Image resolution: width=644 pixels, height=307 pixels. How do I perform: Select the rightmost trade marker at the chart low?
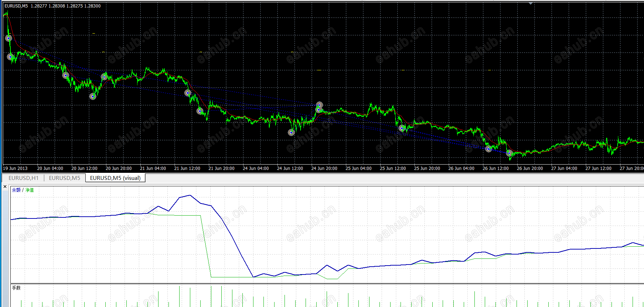pos(509,153)
